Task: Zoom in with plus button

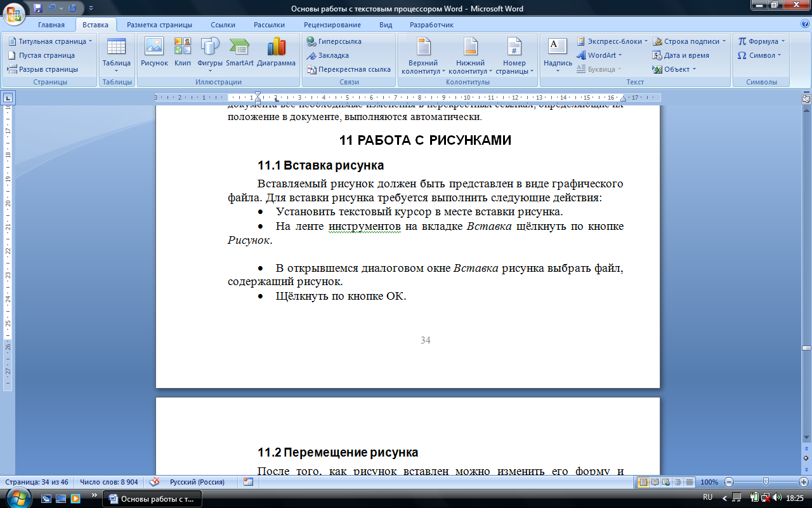Action: click(803, 482)
